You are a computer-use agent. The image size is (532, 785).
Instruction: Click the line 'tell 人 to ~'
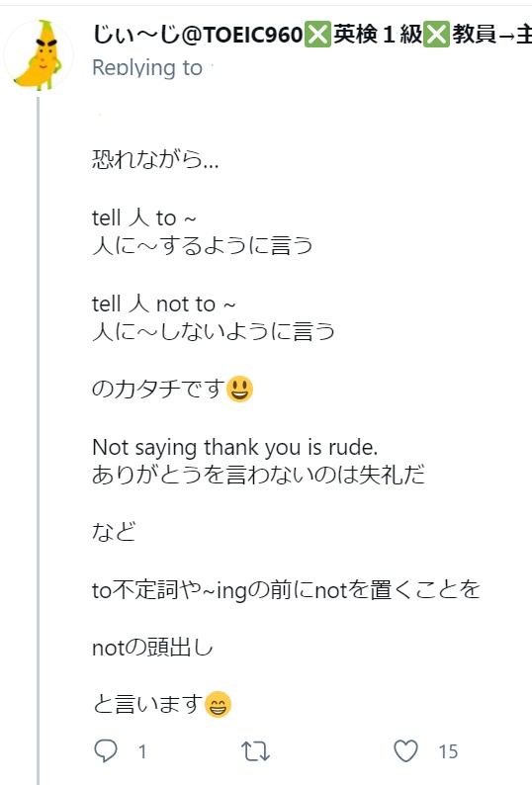coord(143,218)
